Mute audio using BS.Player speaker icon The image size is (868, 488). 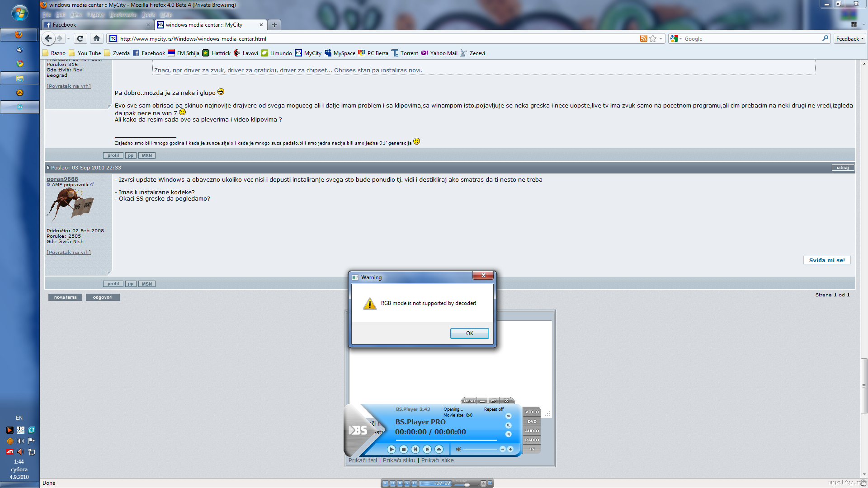tap(458, 449)
